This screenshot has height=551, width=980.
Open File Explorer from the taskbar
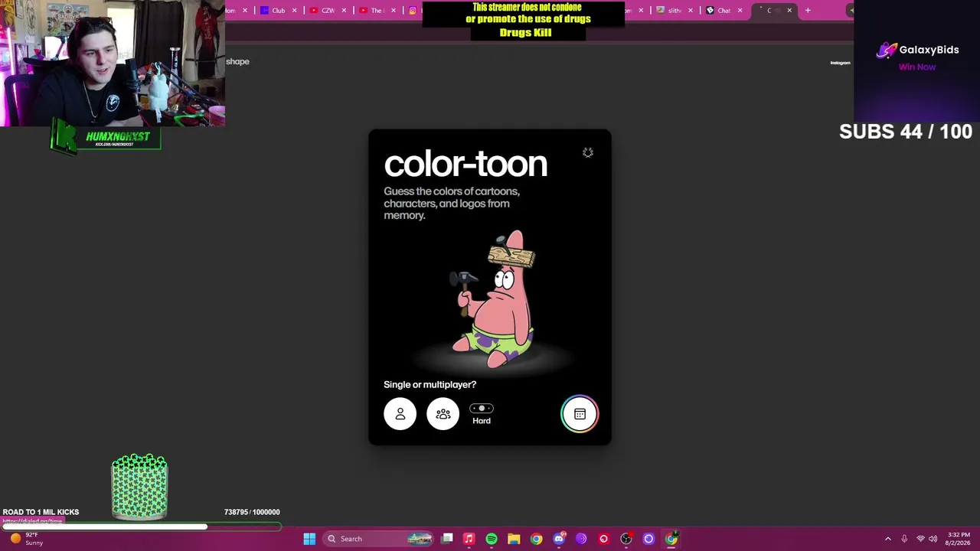click(514, 539)
